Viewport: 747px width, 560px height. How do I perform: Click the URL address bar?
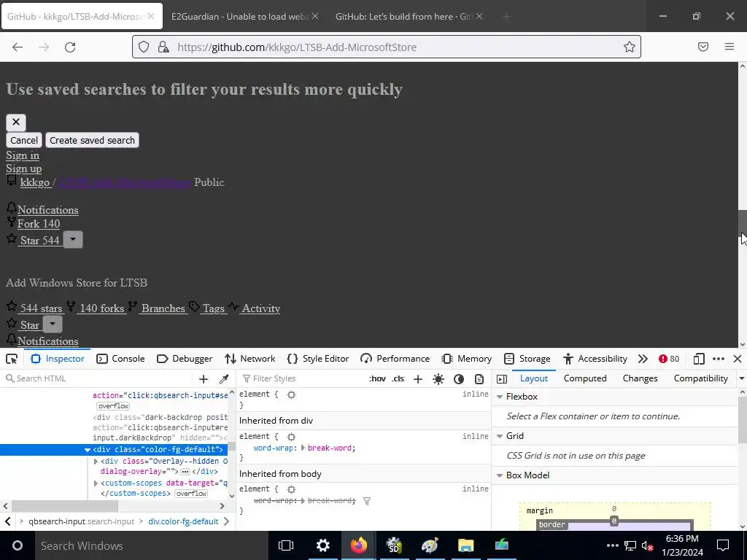pos(387,47)
